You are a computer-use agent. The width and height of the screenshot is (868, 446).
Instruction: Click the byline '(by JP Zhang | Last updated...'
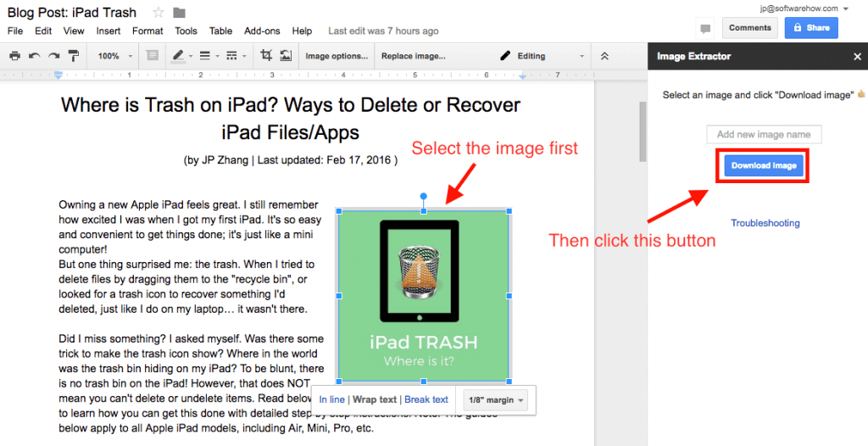290,160
